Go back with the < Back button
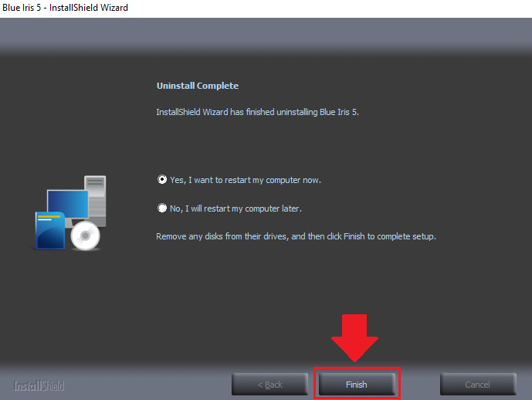This screenshot has width=532, height=400. click(269, 384)
